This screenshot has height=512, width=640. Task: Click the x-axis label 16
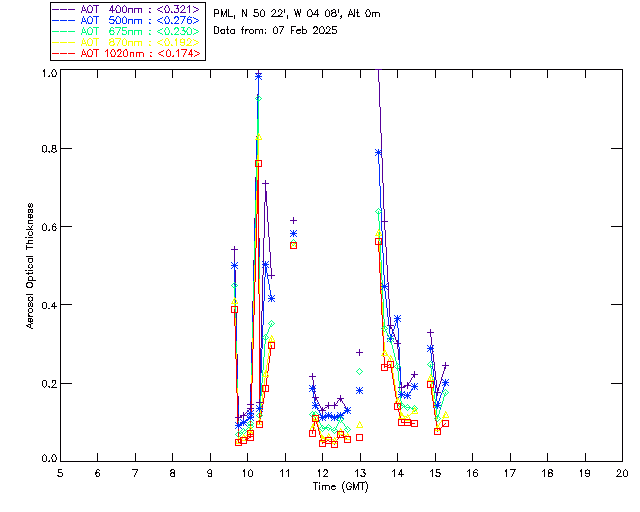tap(473, 473)
